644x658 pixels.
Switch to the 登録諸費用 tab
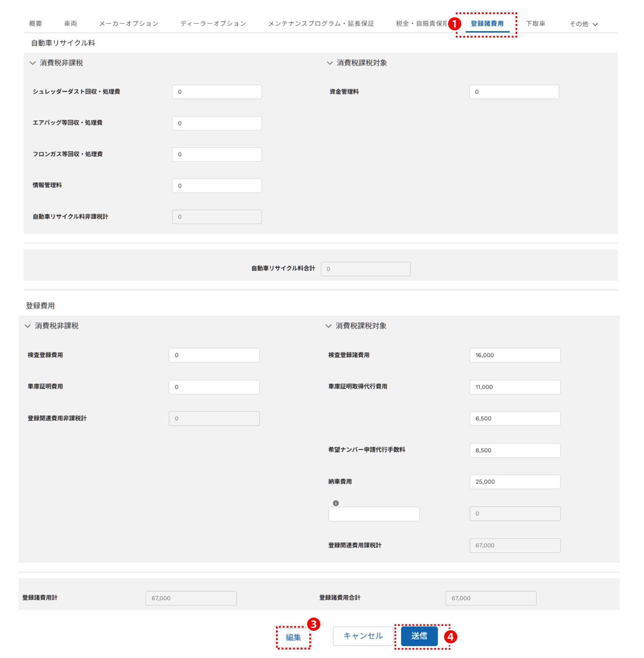point(487,24)
